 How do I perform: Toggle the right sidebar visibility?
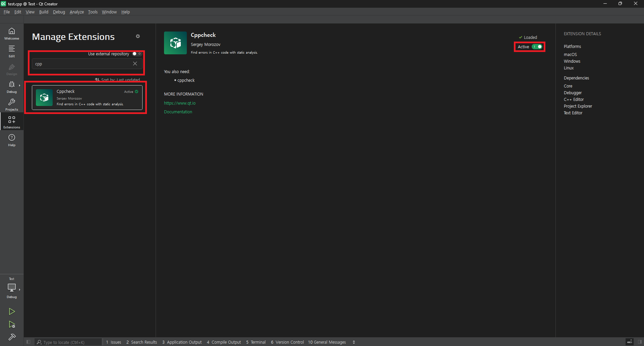pos(640,342)
